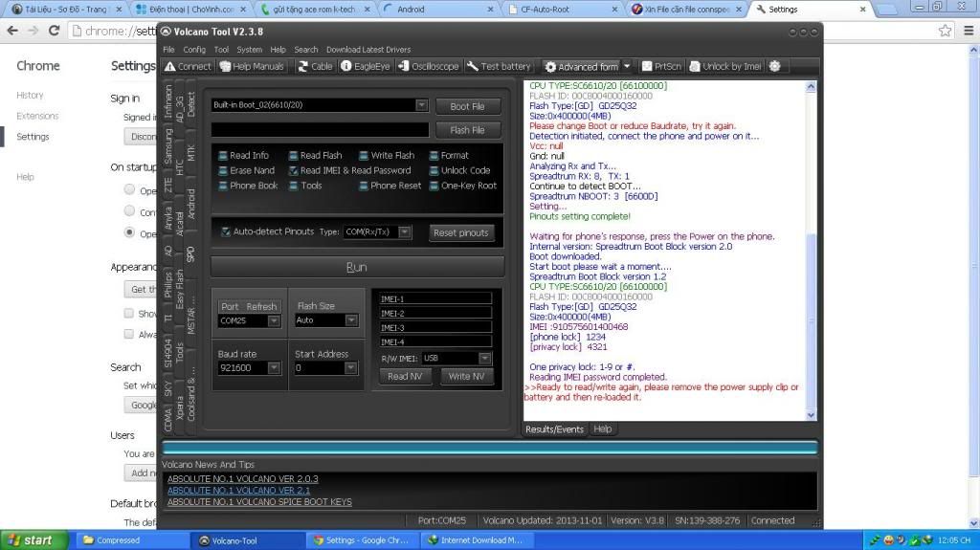Open the Baud rate 921600 dropdown
980x550 pixels.
[x=274, y=368]
